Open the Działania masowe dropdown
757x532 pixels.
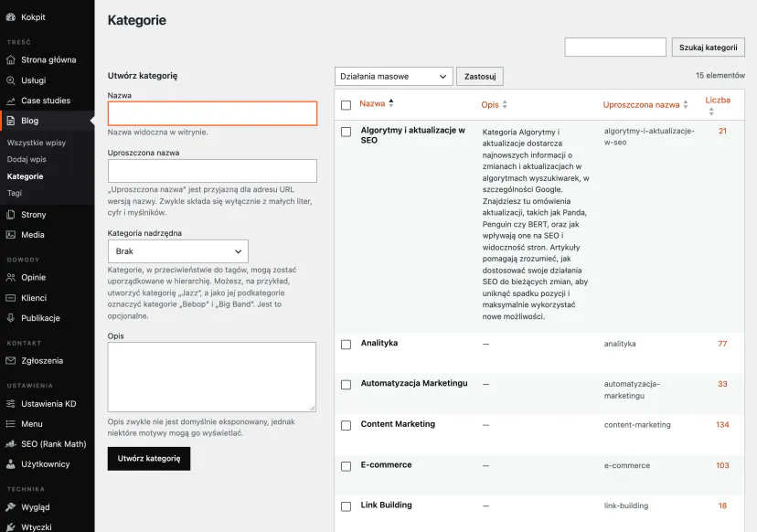coord(393,76)
